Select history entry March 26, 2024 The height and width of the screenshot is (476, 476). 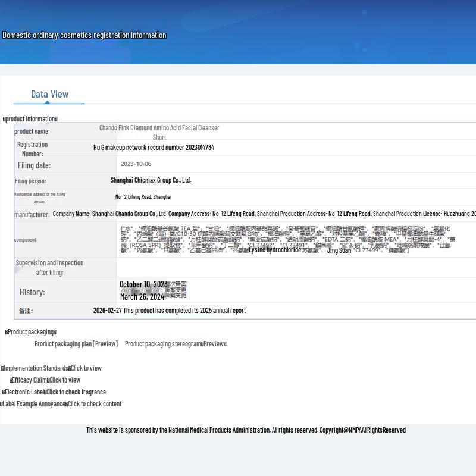pos(142,296)
